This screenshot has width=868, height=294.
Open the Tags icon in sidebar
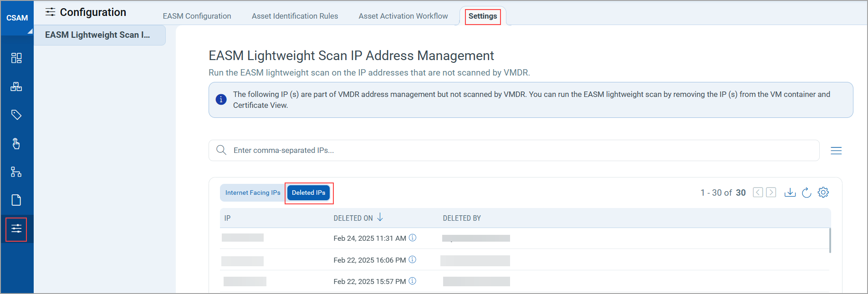coord(16,115)
